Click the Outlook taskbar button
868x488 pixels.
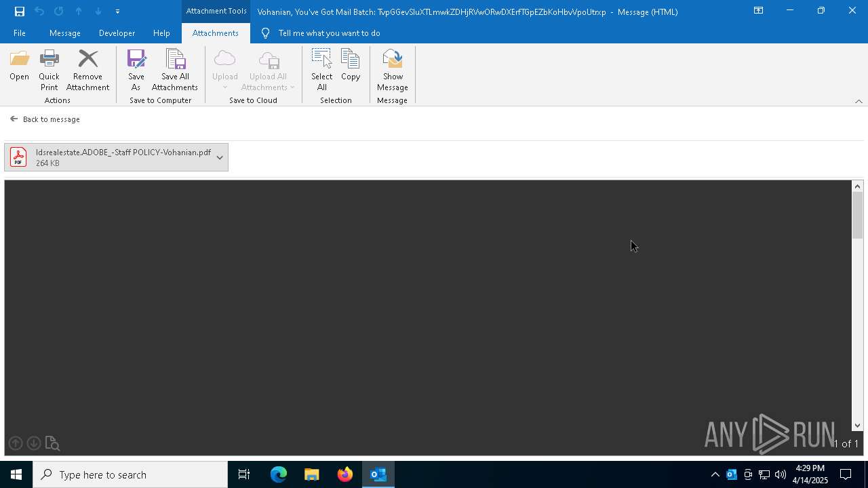378,474
